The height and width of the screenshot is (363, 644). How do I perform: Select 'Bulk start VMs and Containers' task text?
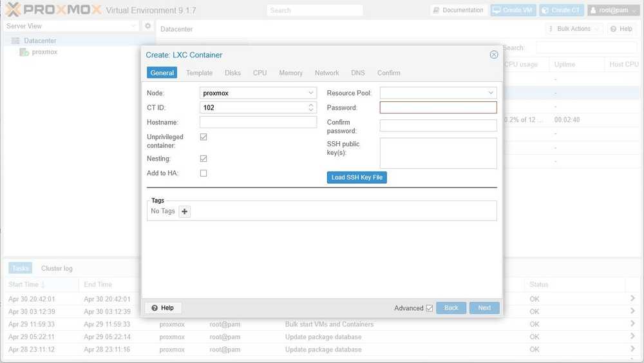coord(329,324)
